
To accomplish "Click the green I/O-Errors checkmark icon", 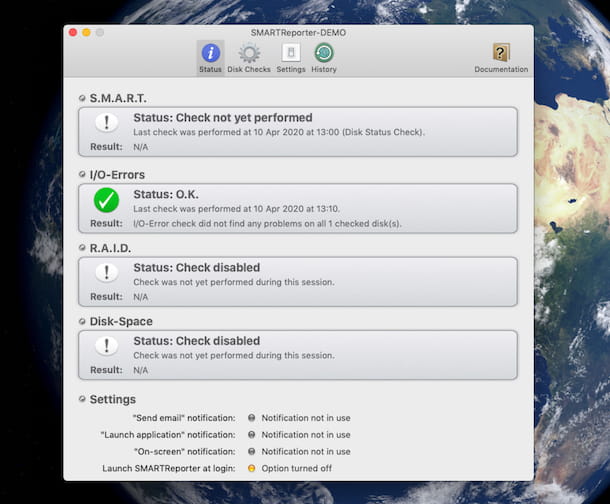I will point(106,200).
